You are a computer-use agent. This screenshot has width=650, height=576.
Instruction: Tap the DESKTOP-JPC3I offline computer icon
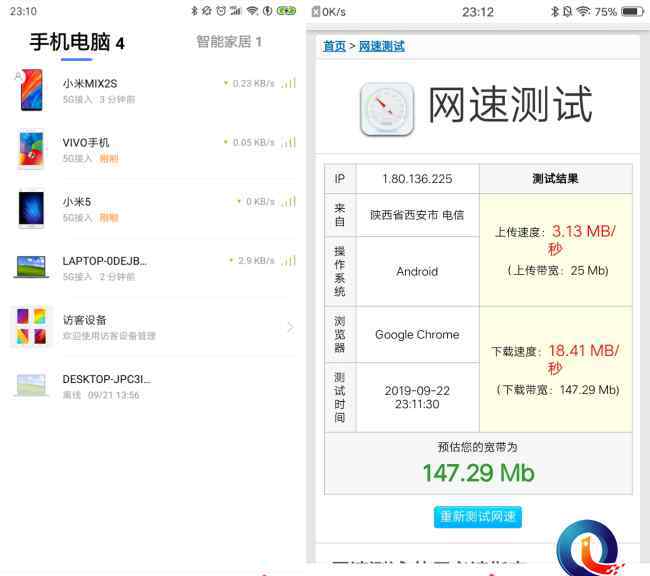31,385
